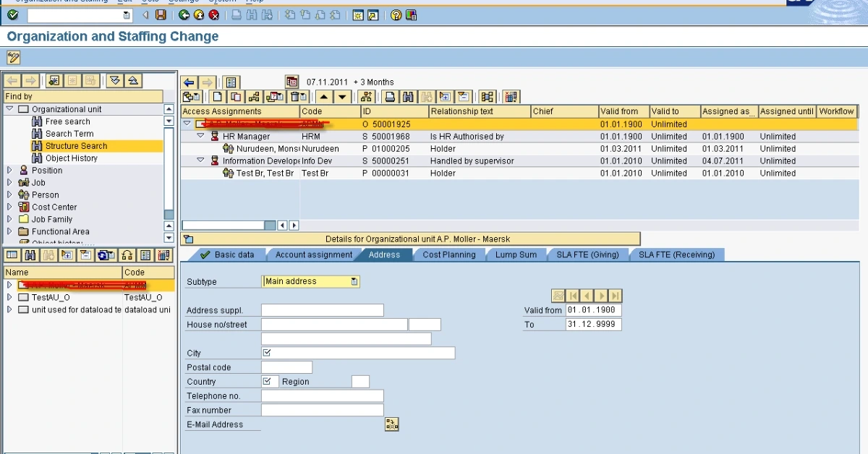The height and width of the screenshot is (454, 868).
Task: Click the Valid from column header
Action: [x=623, y=111]
